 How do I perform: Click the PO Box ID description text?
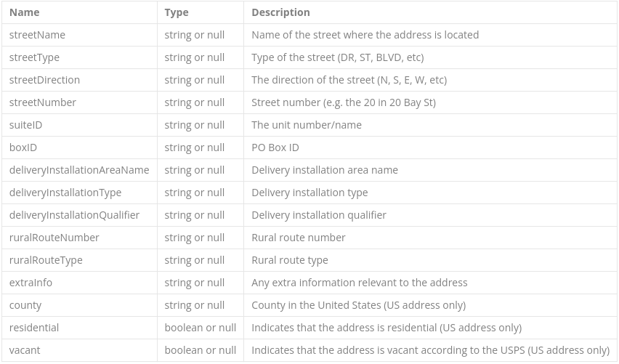pyautogui.click(x=275, y=147)
